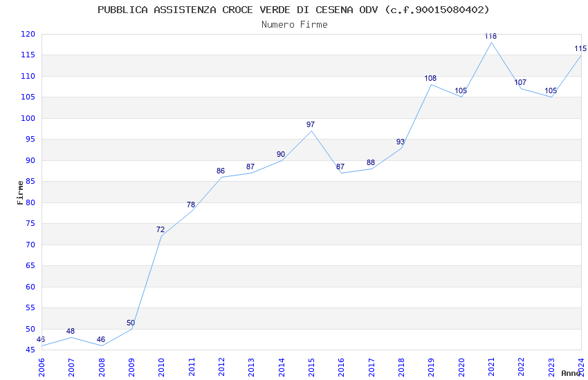Click the y-axis tick label 90
Viewport: 588px width, 380px height.
tap(30, 160)
